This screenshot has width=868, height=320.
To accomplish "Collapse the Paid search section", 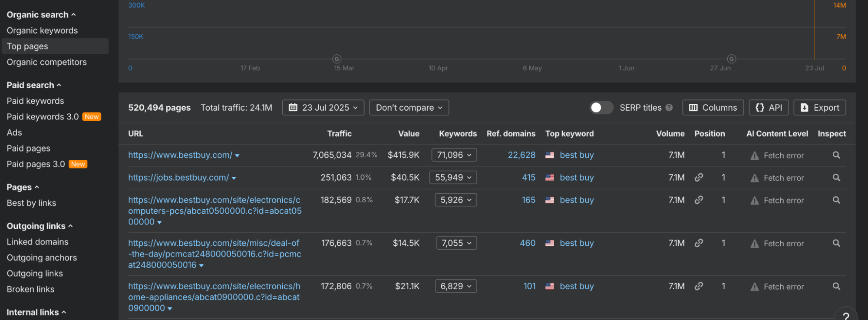I will (x=34, y=85).
